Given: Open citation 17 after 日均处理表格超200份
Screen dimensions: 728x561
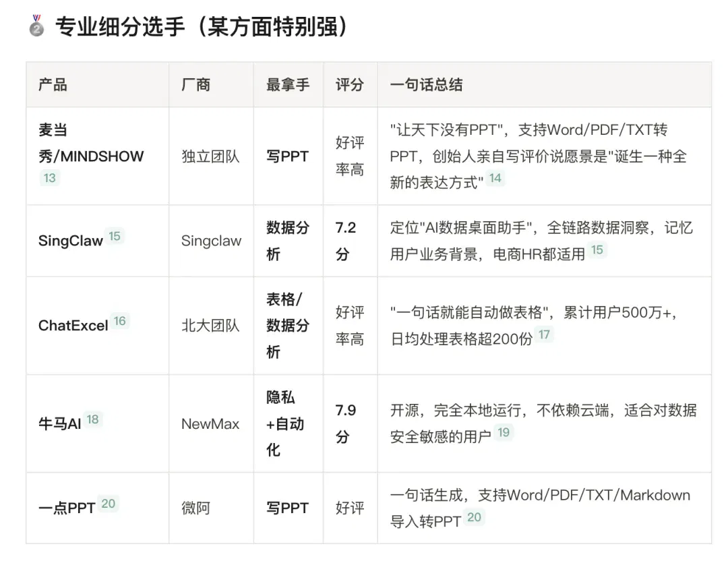Looking at the screenshot, I should pyautogui.click(x=544, y=334).
